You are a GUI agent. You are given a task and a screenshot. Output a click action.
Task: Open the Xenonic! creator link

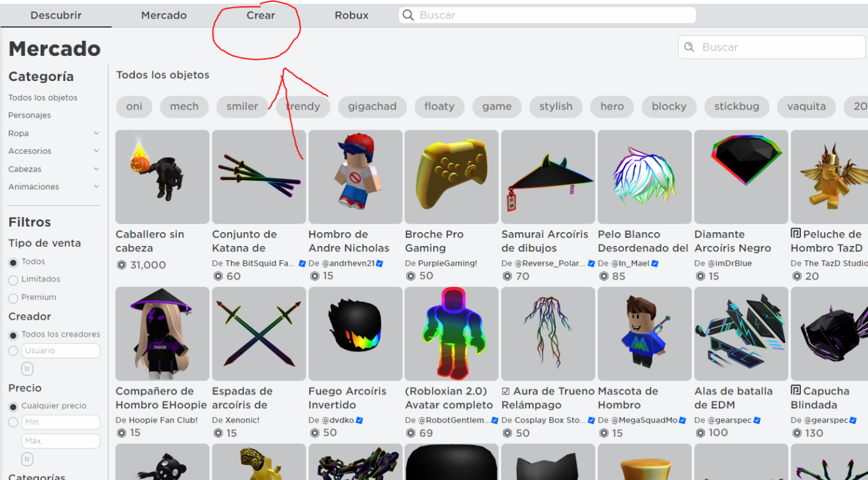pyautogui.click(x=243, y=420)
